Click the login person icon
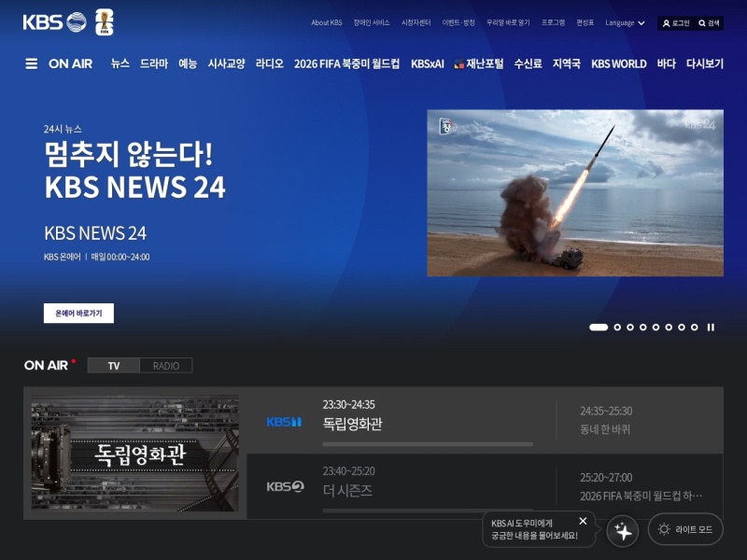Image resolution: width=747 pixels, height=560 pixels. (x=666, y=23)
